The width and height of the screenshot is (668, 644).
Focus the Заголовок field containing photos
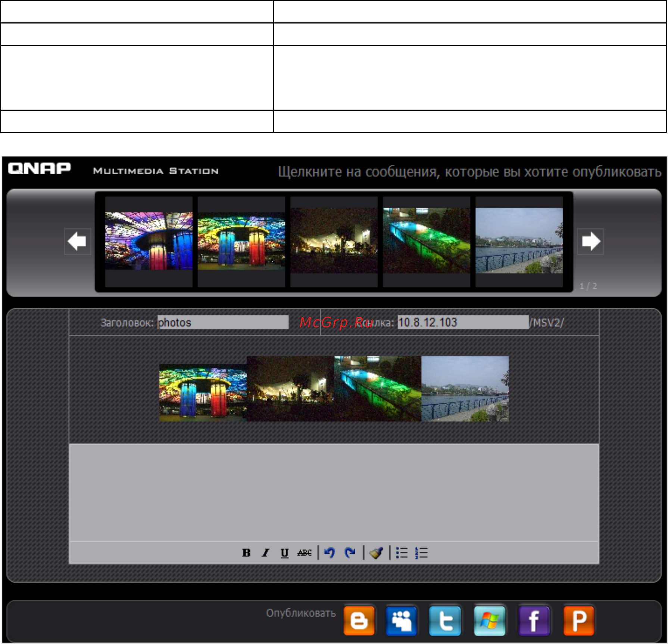pos(223,323)
